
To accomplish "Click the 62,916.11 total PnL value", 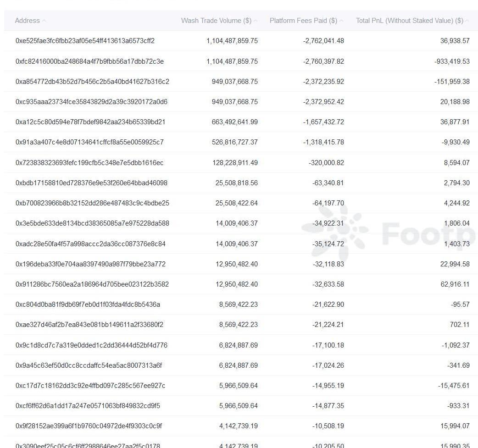I will (455, 284).
